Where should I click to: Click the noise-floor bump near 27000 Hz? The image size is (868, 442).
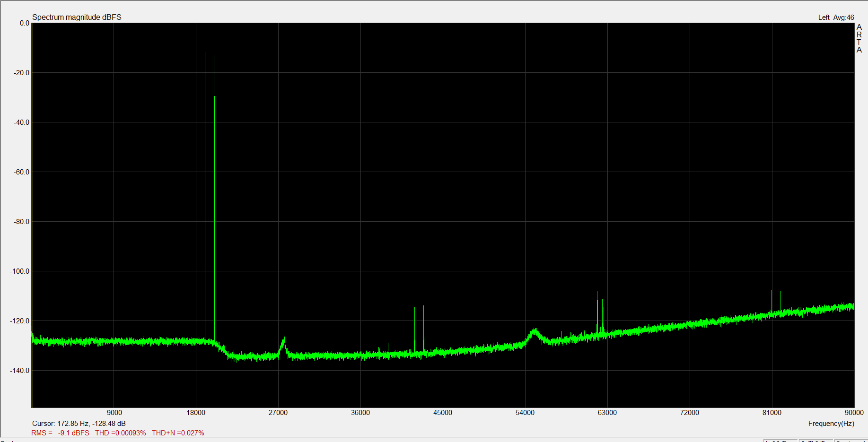[x=283, y=347]
